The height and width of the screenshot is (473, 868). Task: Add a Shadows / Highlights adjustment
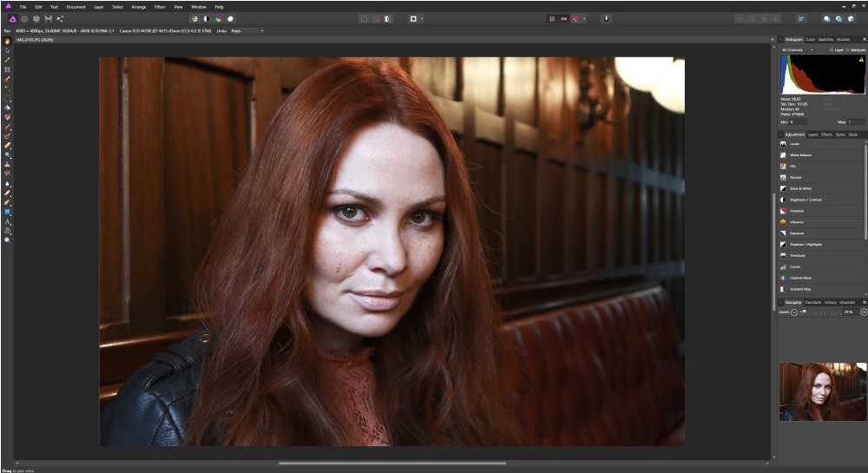point(821,244)
